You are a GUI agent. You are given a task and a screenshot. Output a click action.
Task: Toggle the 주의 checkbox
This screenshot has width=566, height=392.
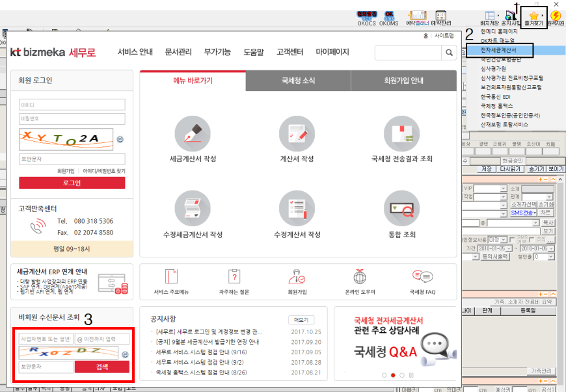(x=531, y=240)
